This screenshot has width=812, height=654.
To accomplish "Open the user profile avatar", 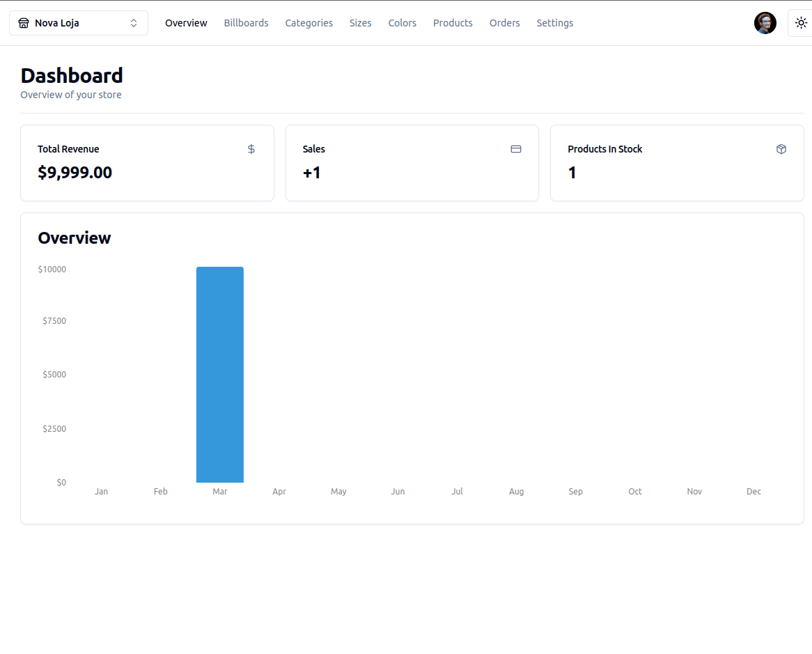I will tap(765, 23).
